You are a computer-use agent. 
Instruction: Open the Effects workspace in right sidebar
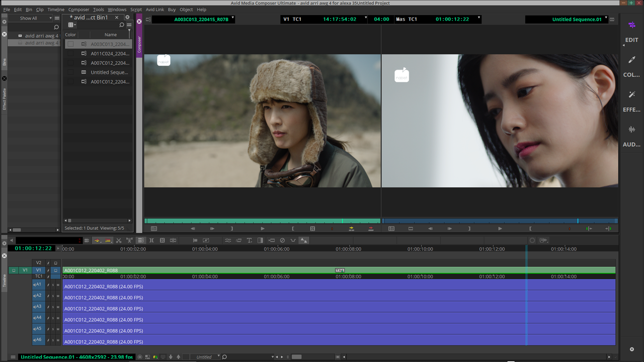(x=631, y=101)
